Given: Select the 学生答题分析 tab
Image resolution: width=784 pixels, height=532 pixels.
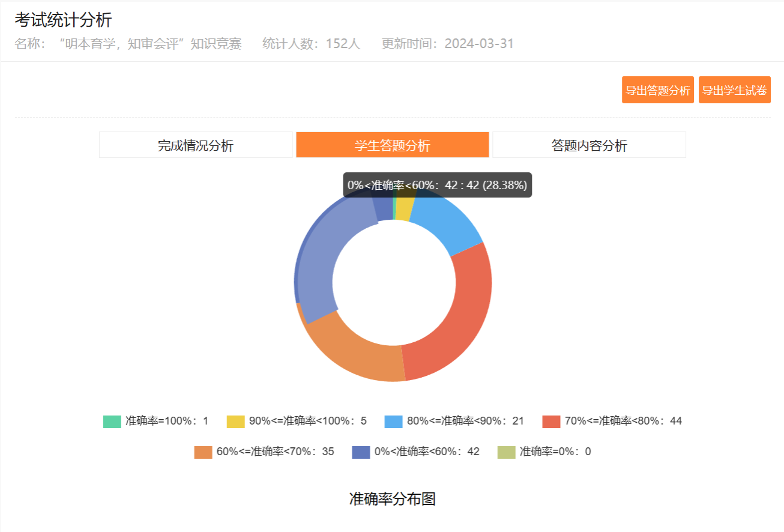Looking at the screenshot, I should [392, 145].
